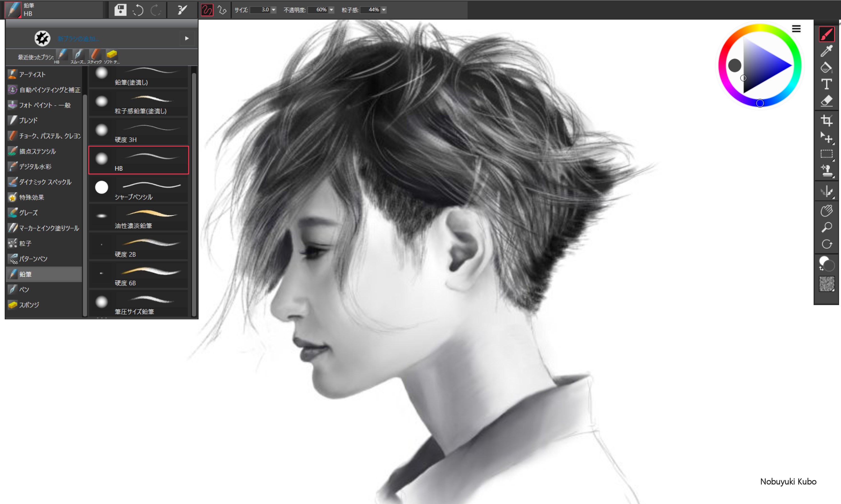Select the Paint Bucket tool

click(827, 67)
